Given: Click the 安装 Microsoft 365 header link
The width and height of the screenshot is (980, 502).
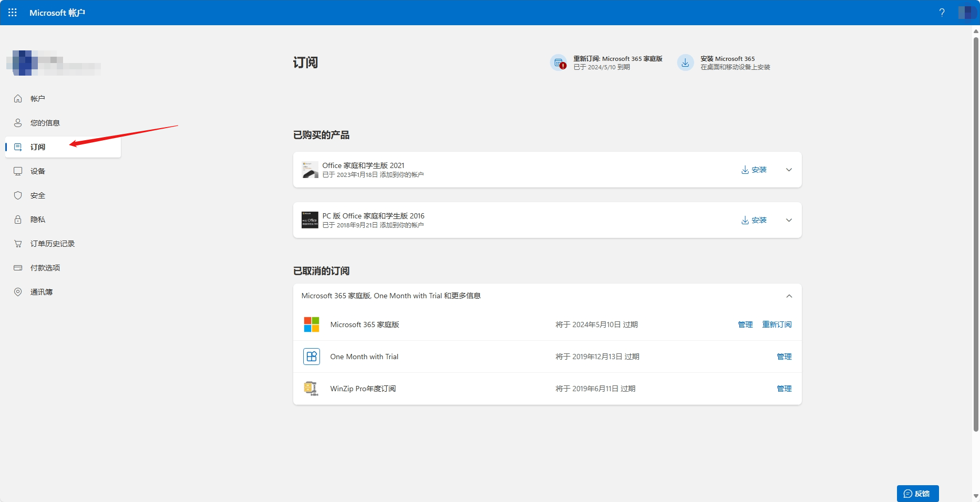Looking at the screenshot, I should click(x=727, y=59).
